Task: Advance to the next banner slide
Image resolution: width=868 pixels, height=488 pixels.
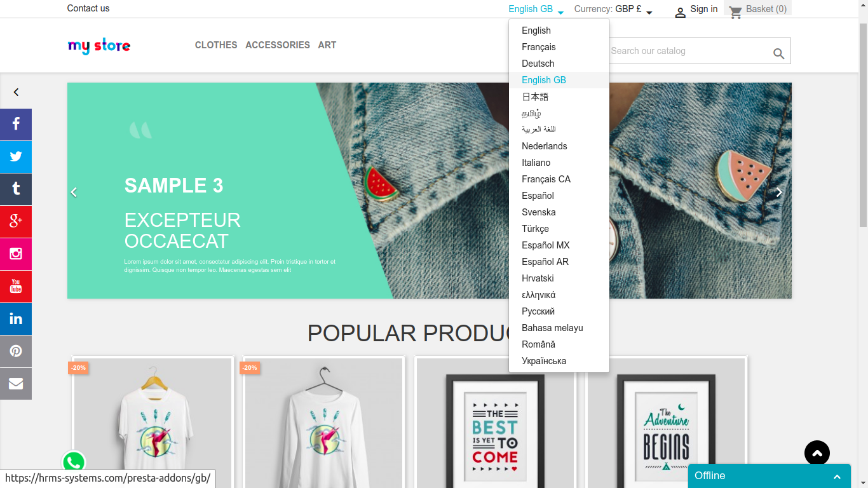Action: [779, 192]
